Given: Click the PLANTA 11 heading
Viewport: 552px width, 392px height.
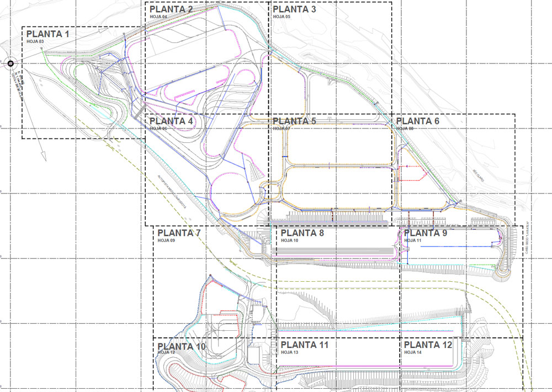Looking at the screenshot, I should pyautogui.click(x=305, y=345).
